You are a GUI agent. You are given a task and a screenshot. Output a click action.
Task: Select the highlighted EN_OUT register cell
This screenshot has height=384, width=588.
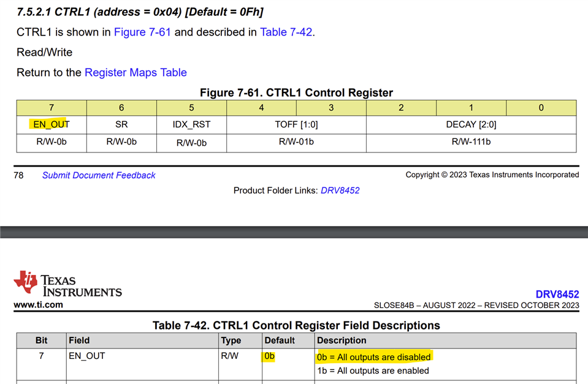coord(52,124)
